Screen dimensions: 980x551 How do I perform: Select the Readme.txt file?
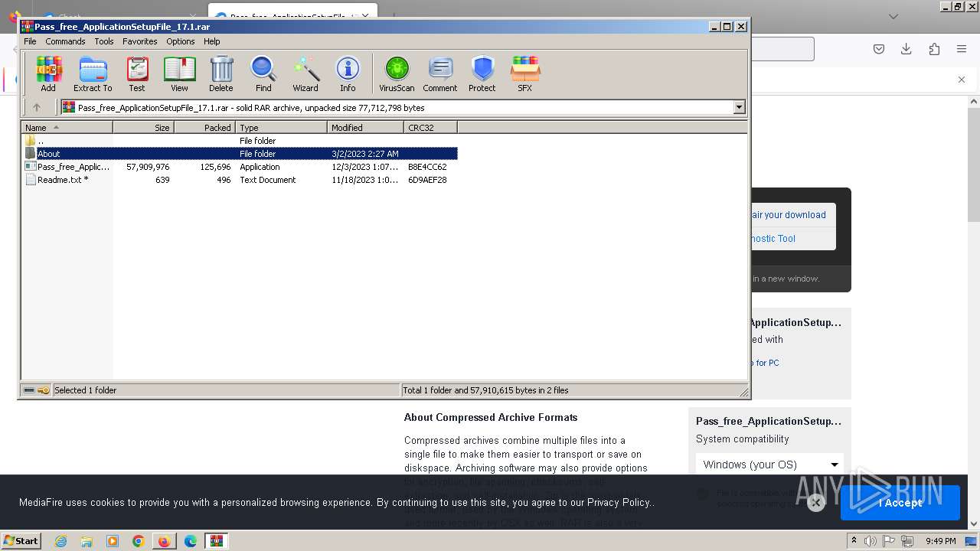pos(240,180)
